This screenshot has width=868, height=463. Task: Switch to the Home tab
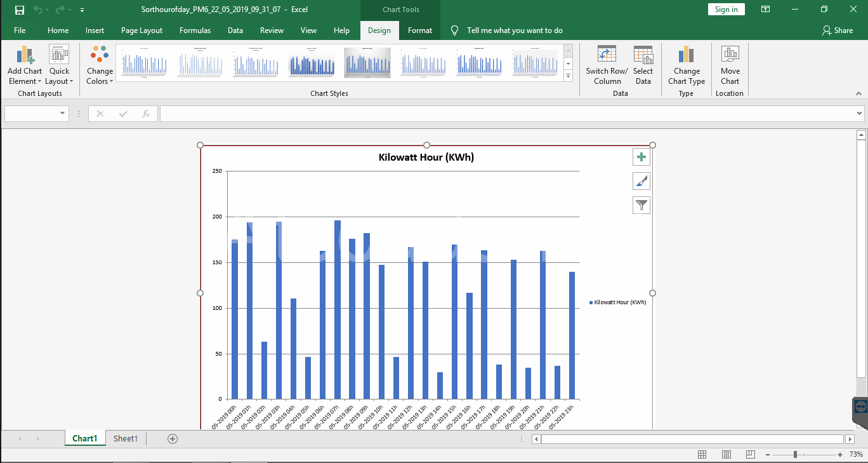click(x=58, y=30)
